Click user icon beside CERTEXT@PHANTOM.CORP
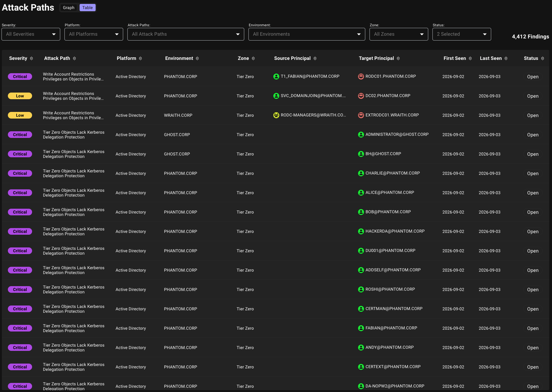Image resolution: width=552 pixels, height=392 pixels. coord(361,367)
